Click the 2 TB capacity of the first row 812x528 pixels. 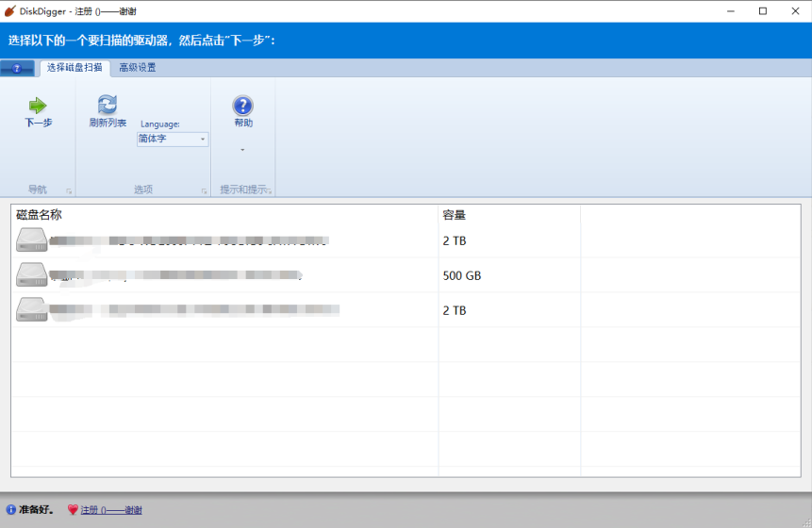(x=455, y=240)
